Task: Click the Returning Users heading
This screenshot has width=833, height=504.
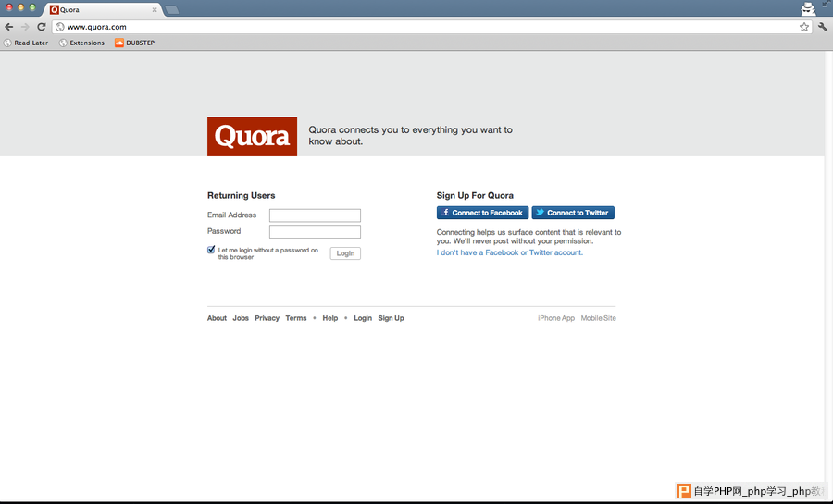Action: click(x=242, y=195)
